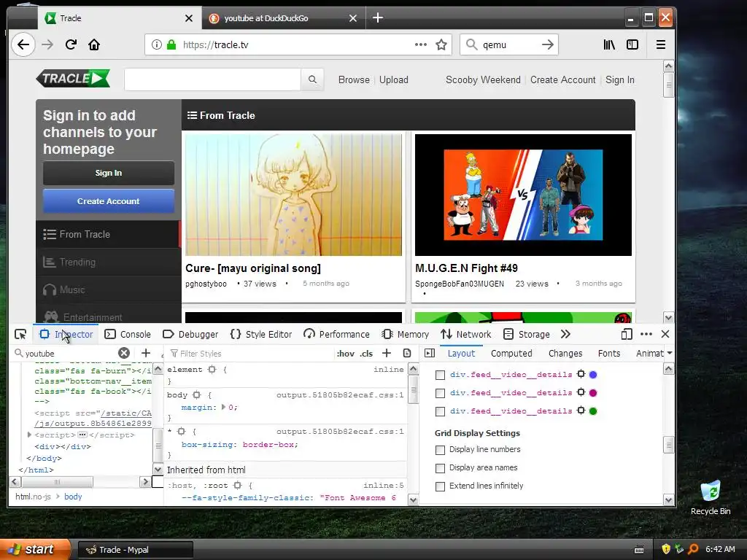This screenshot has height=560, width=747.
Task: Open the Upload link
Action: (393, 79)
